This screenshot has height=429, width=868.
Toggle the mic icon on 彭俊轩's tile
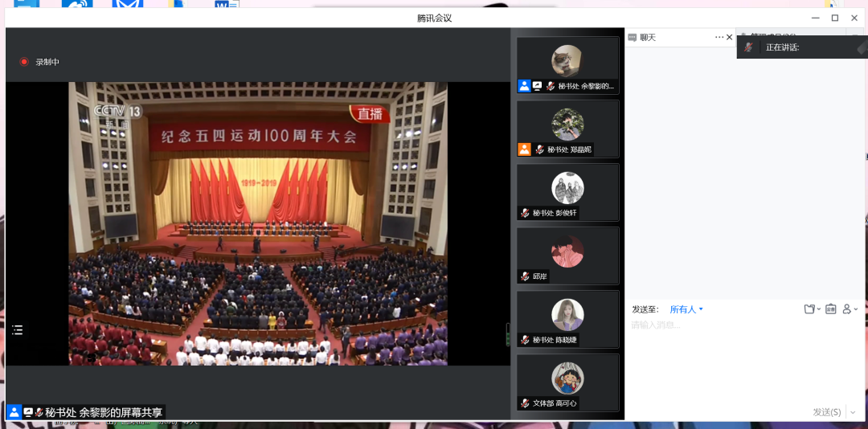tap(525, 213)
